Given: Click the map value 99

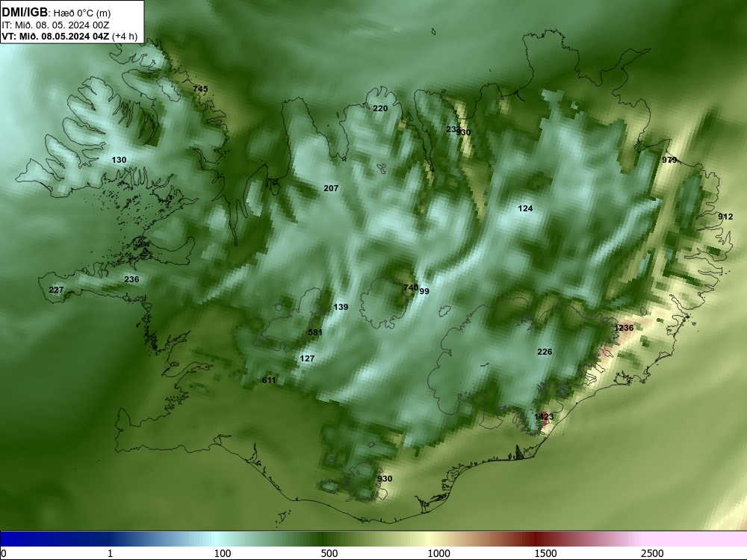Looking at the screenshot, I should [x=424, y=291].
